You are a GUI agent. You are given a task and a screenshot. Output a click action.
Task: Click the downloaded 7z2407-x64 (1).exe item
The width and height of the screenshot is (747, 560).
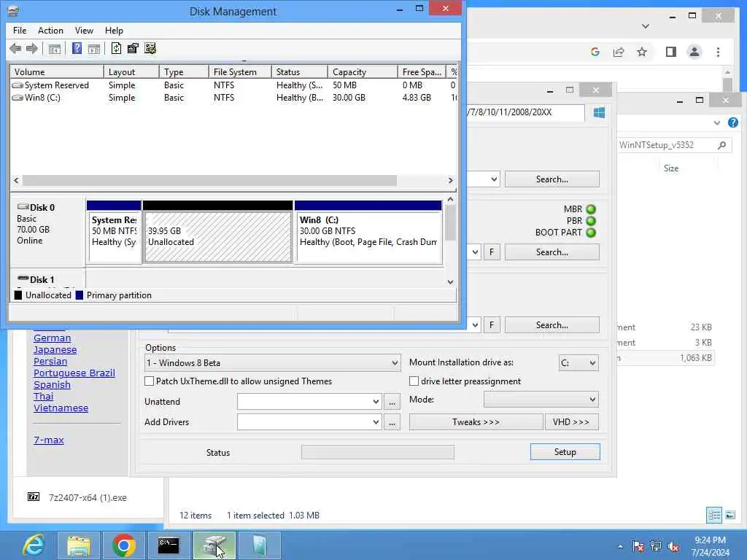coord(77,497)
